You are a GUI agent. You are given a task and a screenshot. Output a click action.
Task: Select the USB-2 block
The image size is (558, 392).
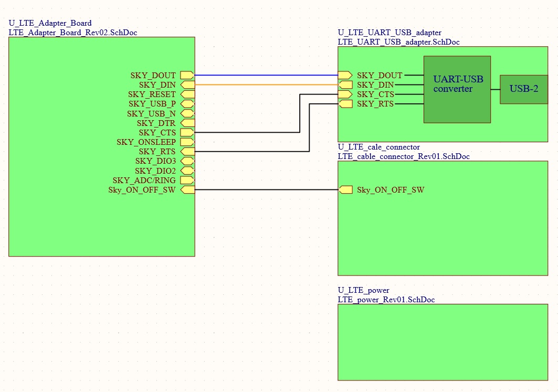coord(524,89)
